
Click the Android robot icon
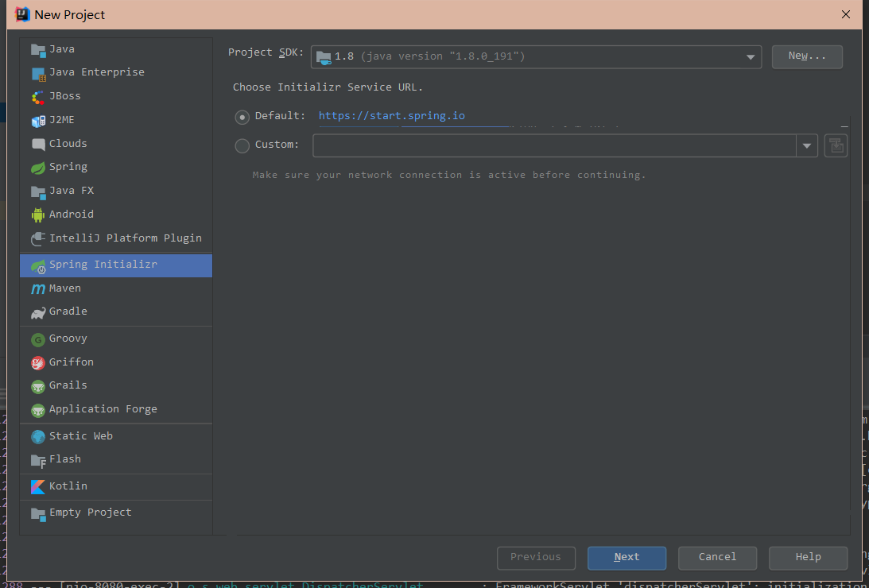pos(38,215)
